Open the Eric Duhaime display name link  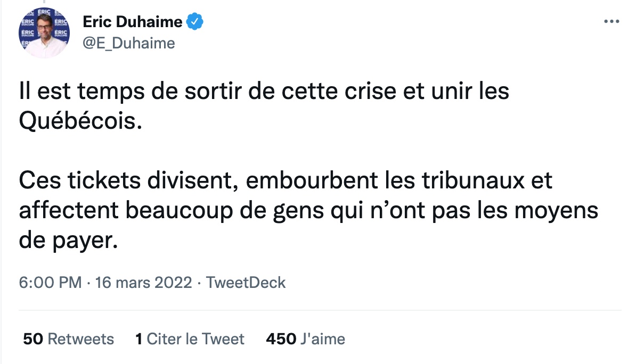click(x=133, y=22)
